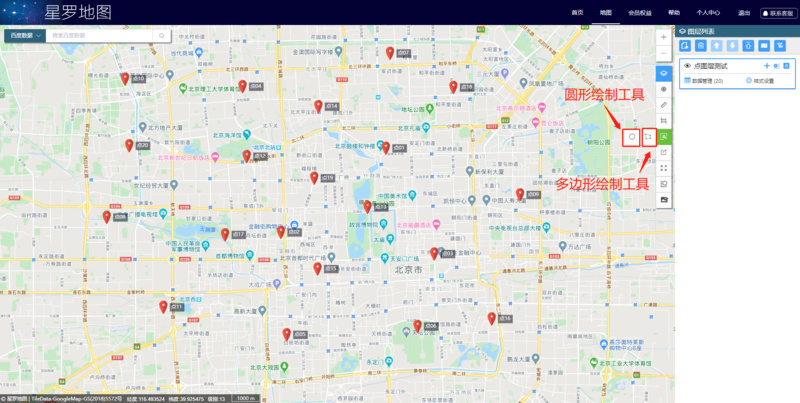The image size is (800, 403).
Task: Click red marker labeled 点11
Action: point(163,307)
